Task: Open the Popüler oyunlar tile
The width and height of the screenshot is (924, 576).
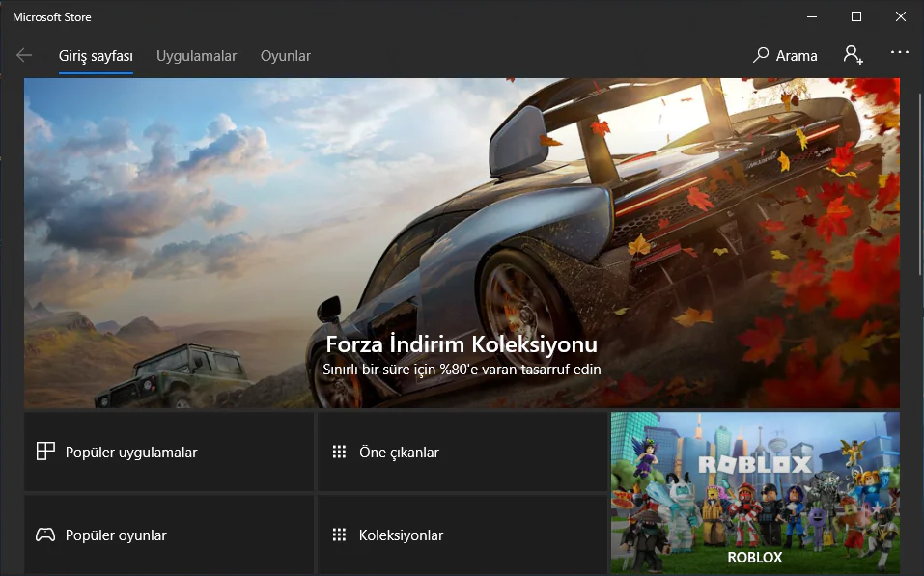Action: point(169,535)
